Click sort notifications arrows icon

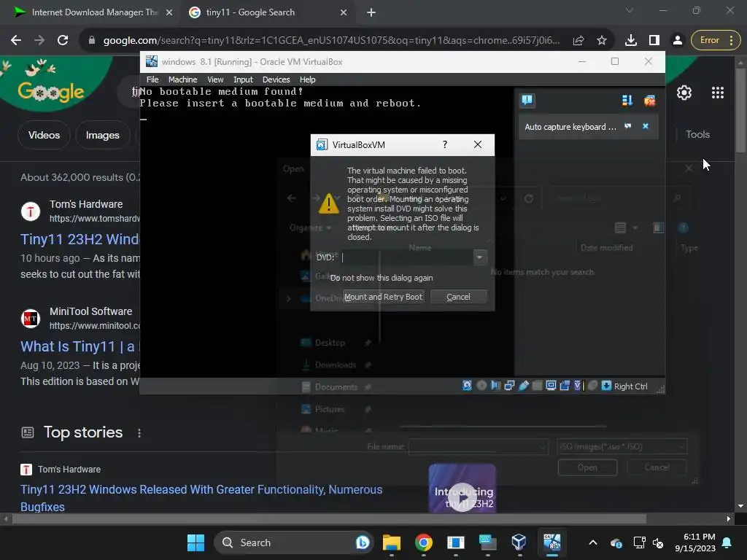[627, 100]
